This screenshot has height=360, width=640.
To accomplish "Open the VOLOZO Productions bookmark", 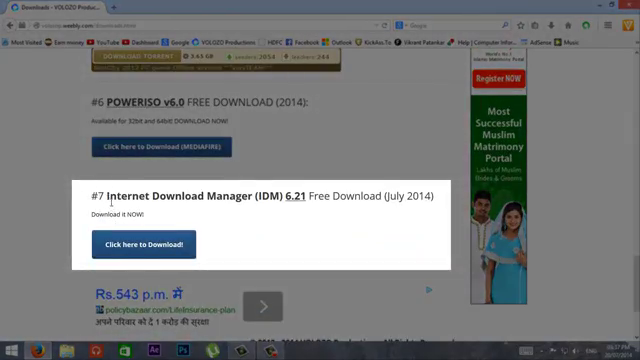I will point(224,42).
